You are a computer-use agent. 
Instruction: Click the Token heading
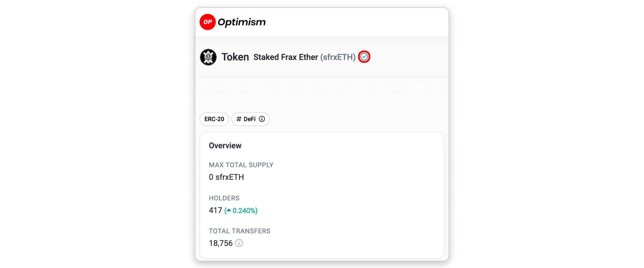235,57
